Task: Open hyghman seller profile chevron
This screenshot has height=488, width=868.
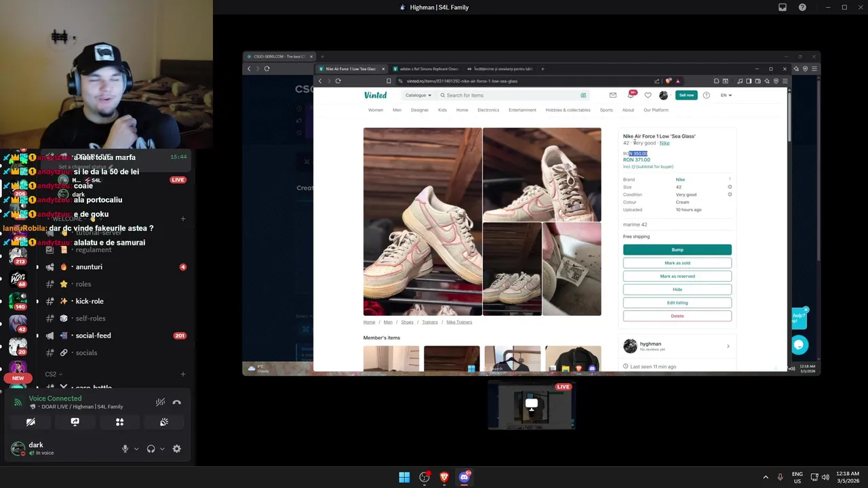Action: click(728, 346)
